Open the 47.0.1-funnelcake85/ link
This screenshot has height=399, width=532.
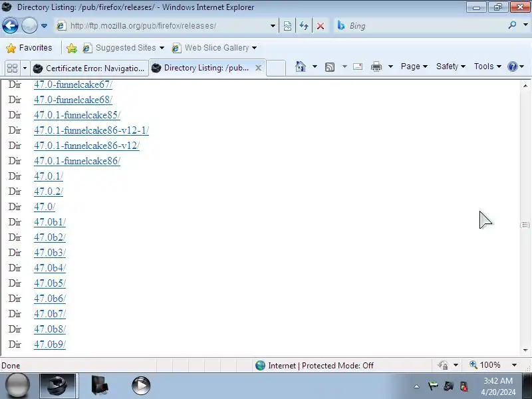[77, 115]
